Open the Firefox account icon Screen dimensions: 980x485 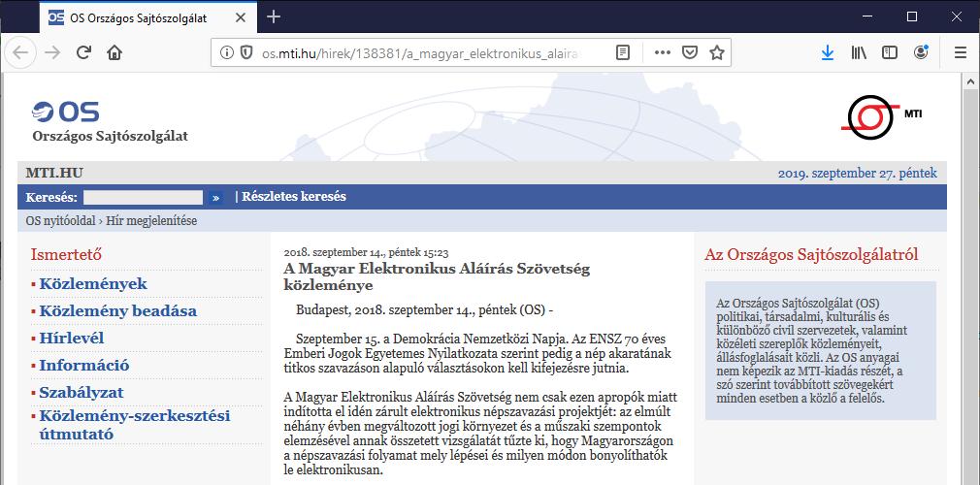921,52
